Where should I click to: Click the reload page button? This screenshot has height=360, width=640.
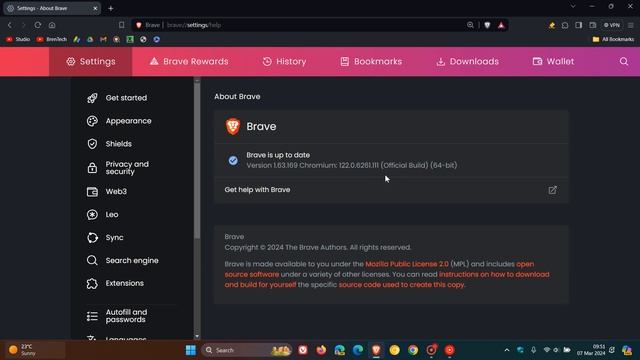38,25
